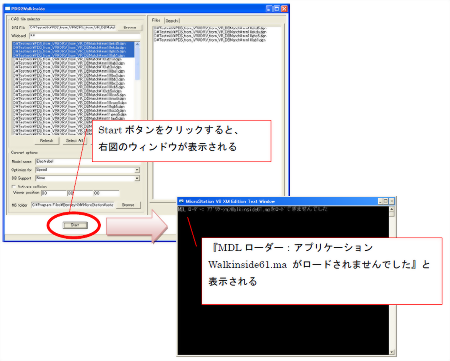Click the Start button circled in red
The image size is (450, 361).
(x=75, y=225)
